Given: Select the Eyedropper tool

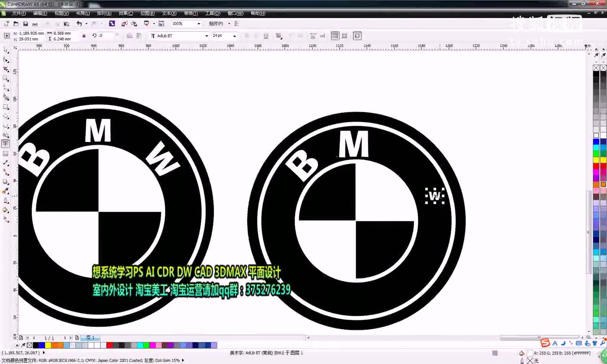Looking at the screenshot, I should tap(6, 191).
